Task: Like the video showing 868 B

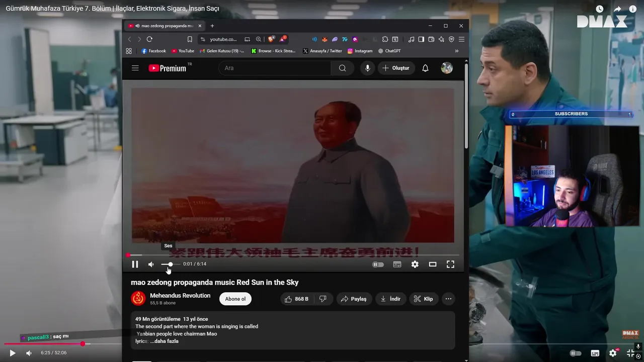Action: (297, 299)
